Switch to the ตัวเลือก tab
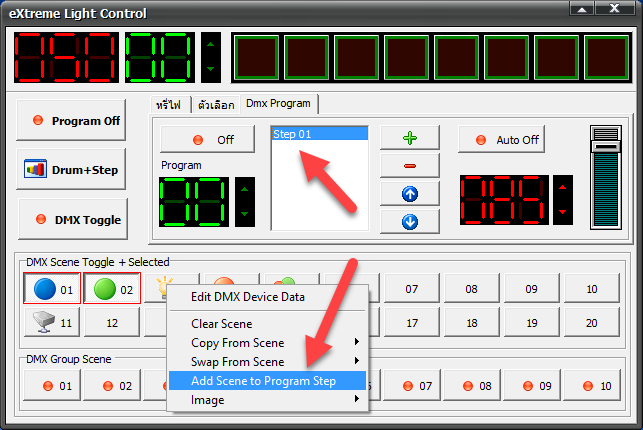The image size is (643, 430). point(216,105)
